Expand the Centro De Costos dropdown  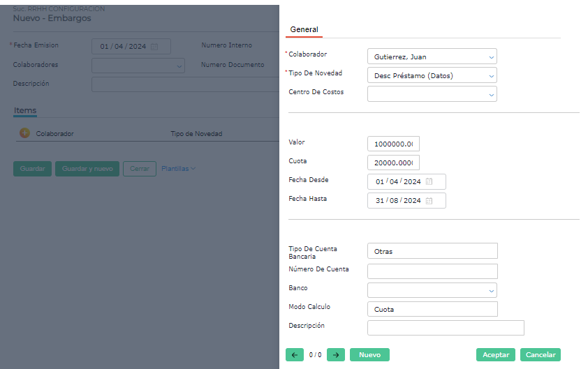(491, 94)
